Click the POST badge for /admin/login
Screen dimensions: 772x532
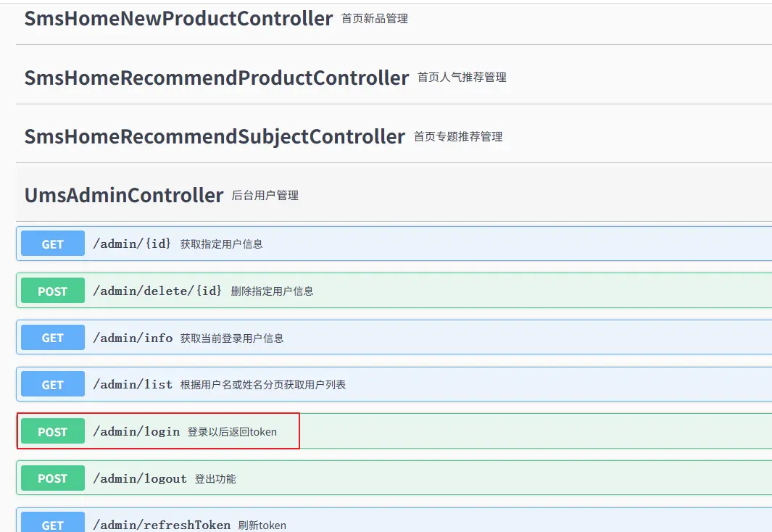click(53, 432)
